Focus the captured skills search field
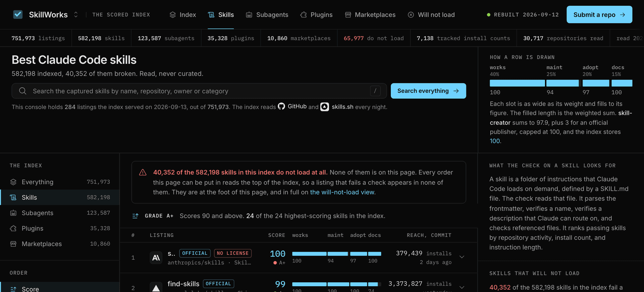The width and height of the screenshot is (644, 292). pos(199,91)
